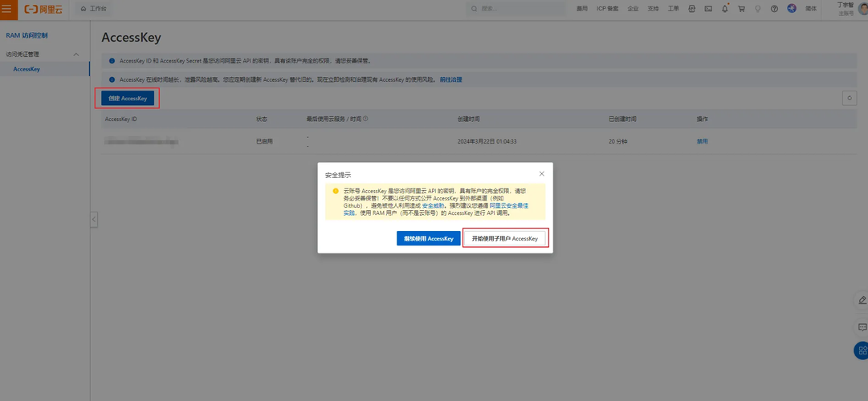Open the hamburger menu at top left
The height and width of the screenshot is (401, 868).
6,9
